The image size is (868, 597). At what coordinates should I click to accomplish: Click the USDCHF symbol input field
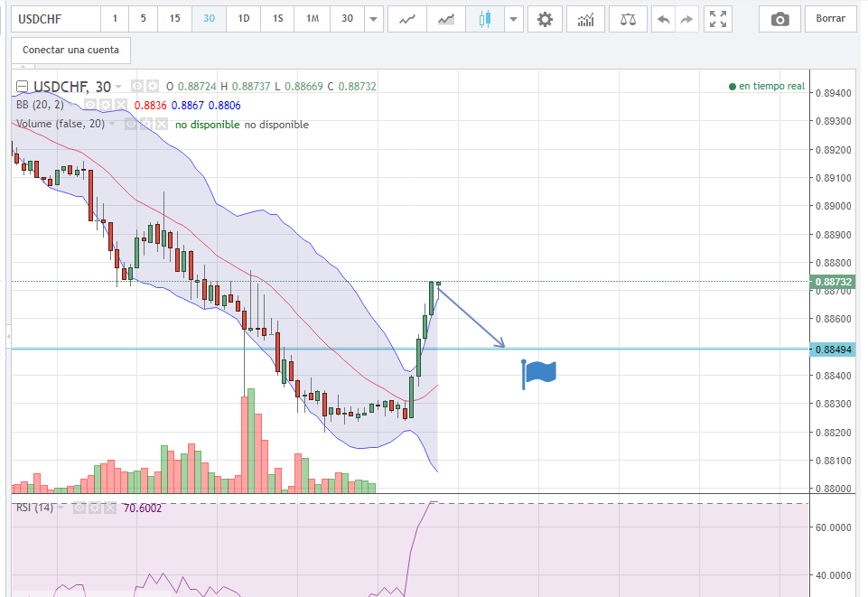(56, 19)
